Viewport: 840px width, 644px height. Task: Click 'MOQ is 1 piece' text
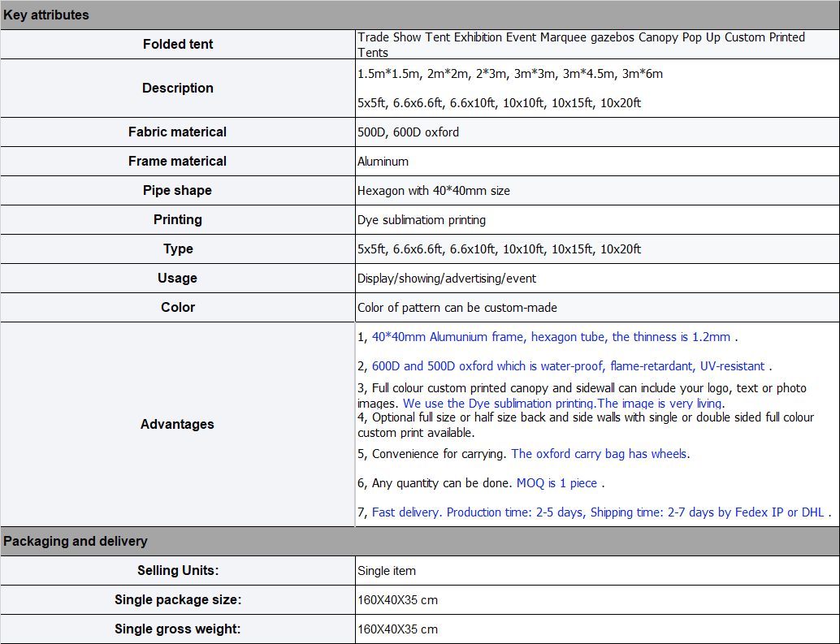pos(556,483)
